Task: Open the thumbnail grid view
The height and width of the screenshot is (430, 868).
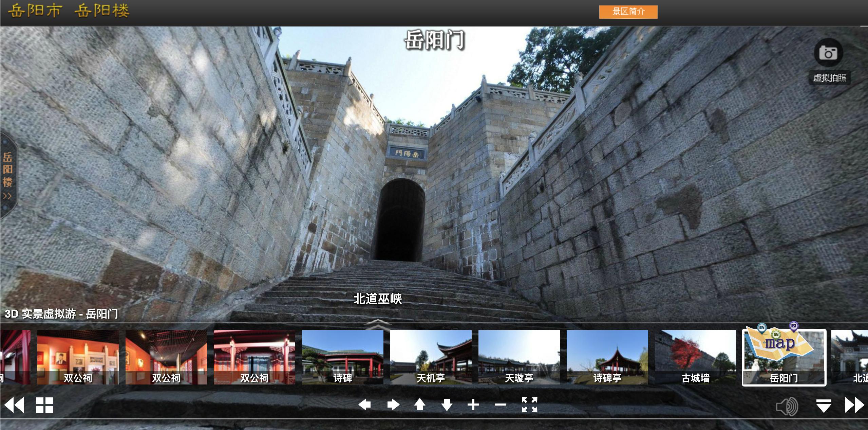Action: pyautogui.click(x=44, y=405)
